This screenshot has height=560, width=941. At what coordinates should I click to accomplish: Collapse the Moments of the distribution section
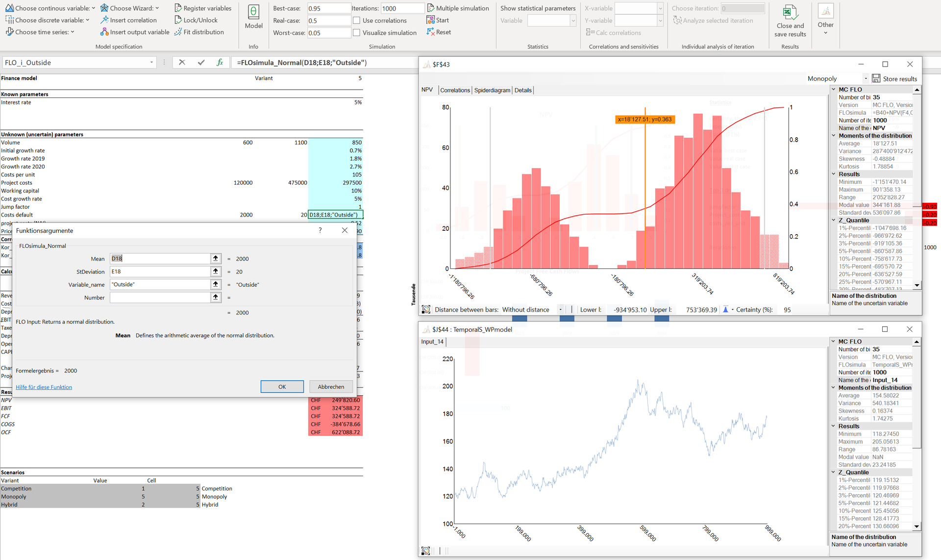pos(833,135)
